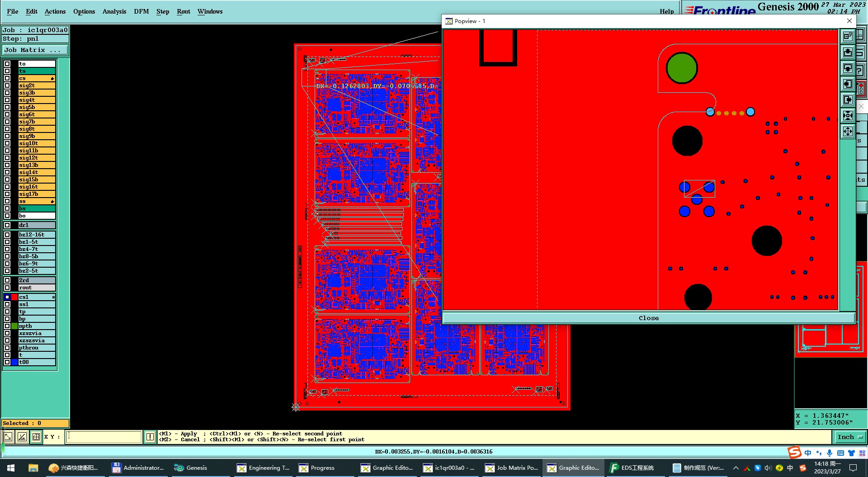This screenshot has width=868, height=477.
Task: Open the Edit menu
Action: pos(32,11)
